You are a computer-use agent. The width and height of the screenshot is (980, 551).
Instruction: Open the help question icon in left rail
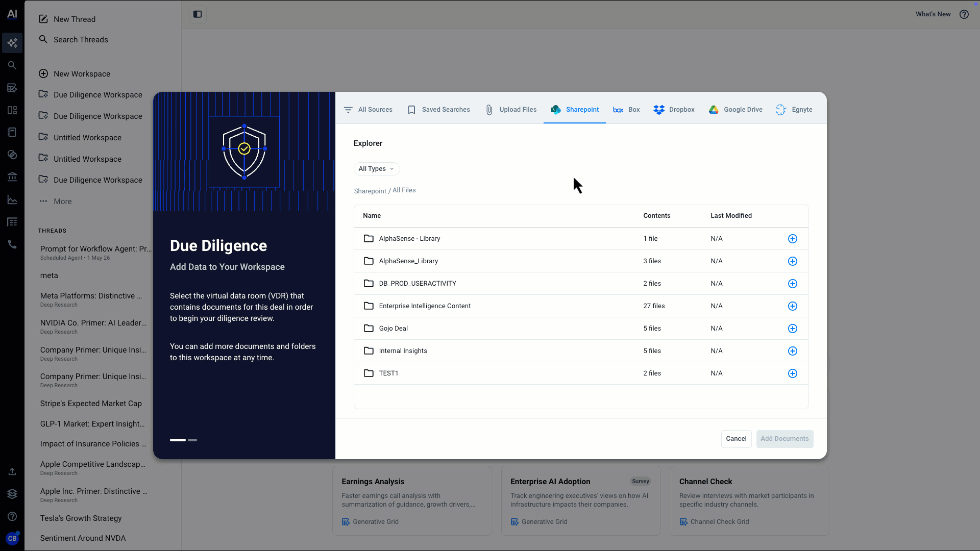coord(12,516)
